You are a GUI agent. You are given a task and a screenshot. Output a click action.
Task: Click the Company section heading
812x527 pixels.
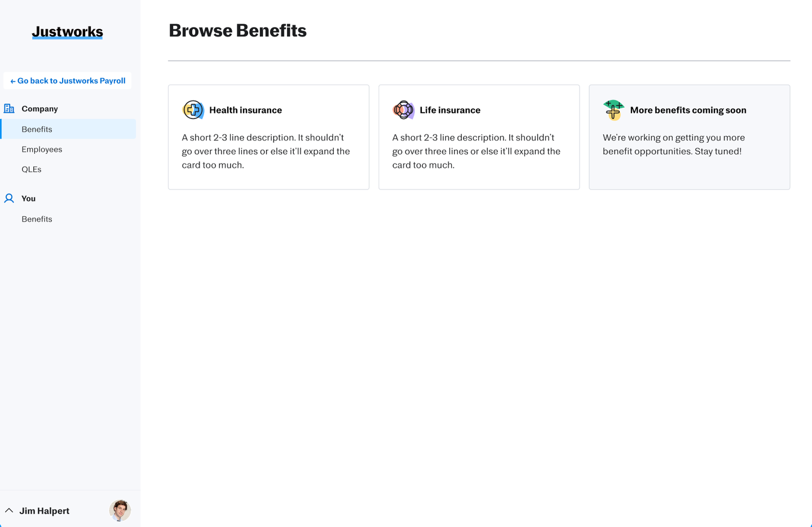click(39, 109)
